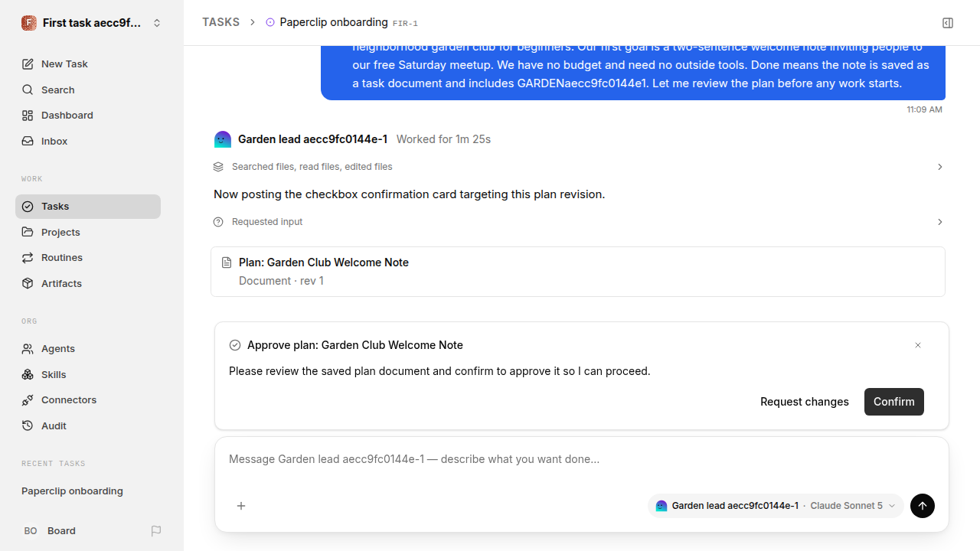Click the Inbox tray icon
The image size is (980, 551).
28,141
